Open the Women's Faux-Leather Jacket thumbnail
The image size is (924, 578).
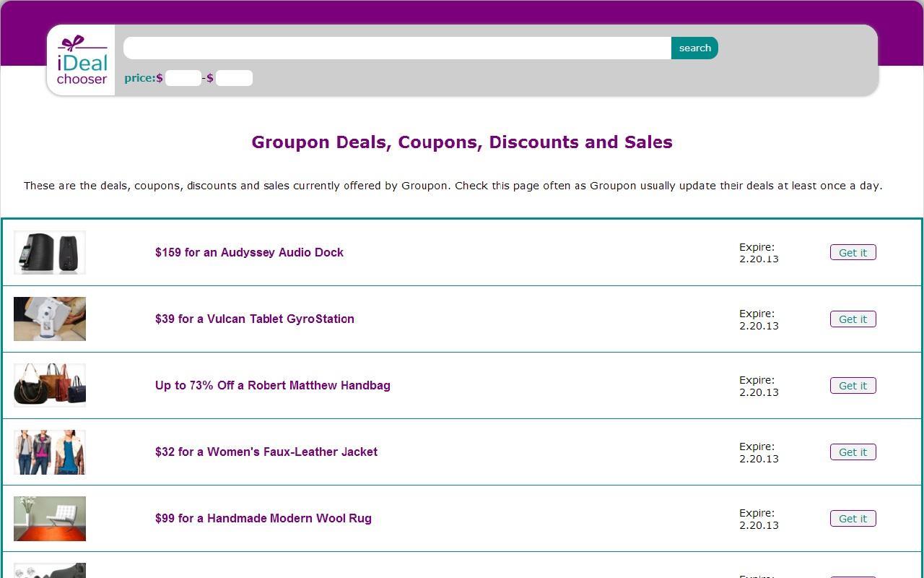click(x=50, y=452)
